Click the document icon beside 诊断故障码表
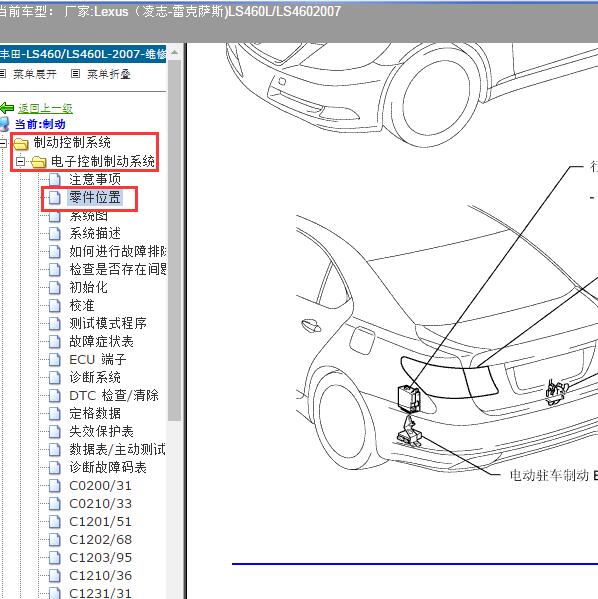The width and height of the screenshot is (598, 599). 55,468
